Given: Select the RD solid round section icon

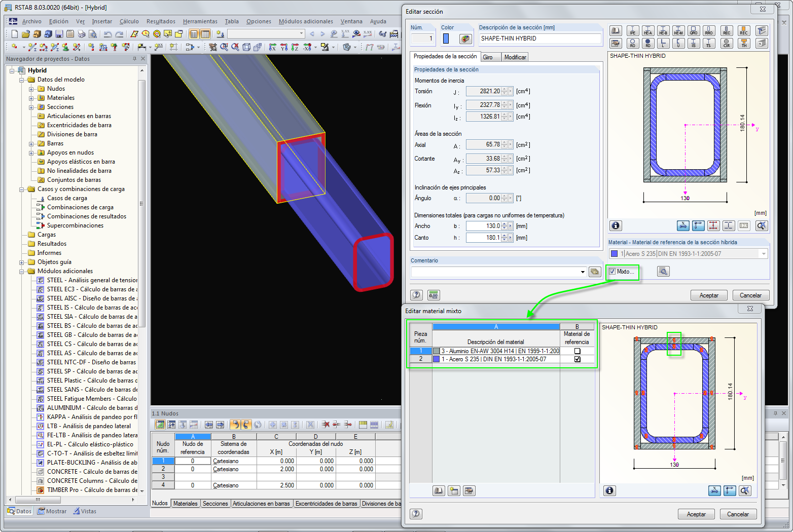Looking at the screenshot, I should tap(648, 44).
